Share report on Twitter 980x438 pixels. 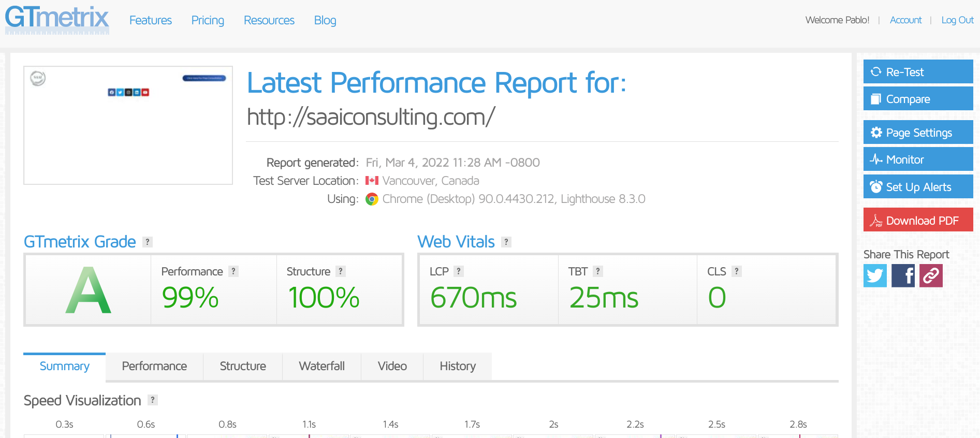click(x=875, y=275)
